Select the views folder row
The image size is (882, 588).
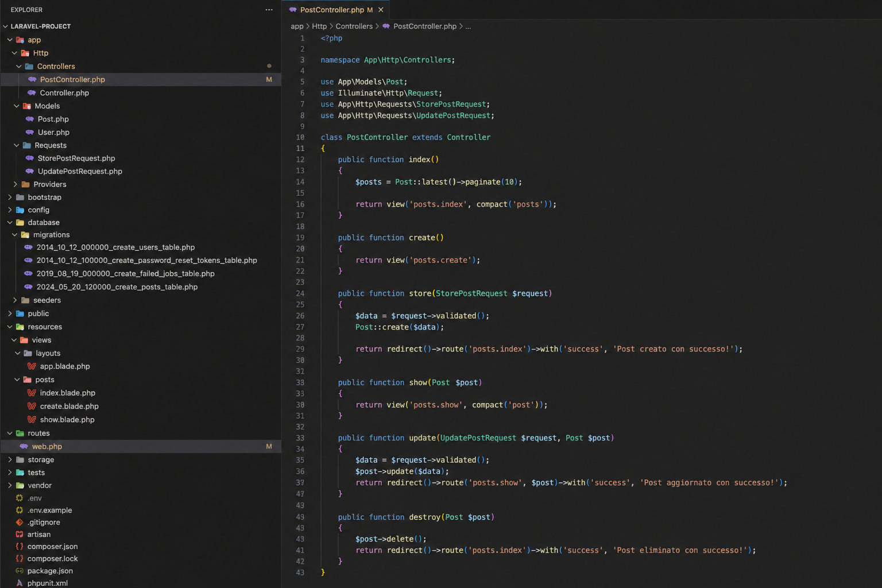(x=141, y=340)
